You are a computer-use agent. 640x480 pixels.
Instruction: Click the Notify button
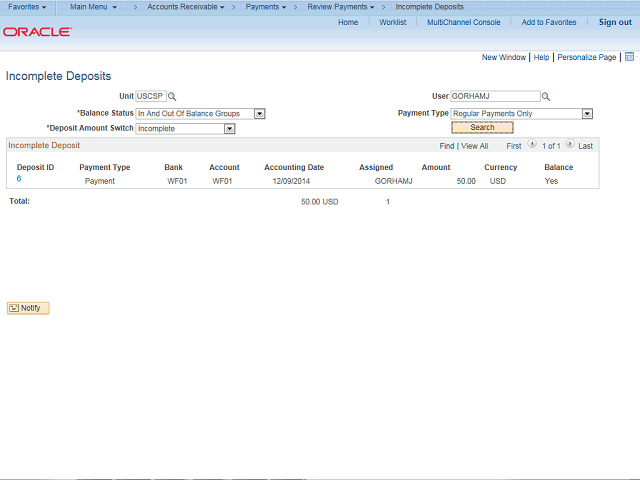(28, 308)
